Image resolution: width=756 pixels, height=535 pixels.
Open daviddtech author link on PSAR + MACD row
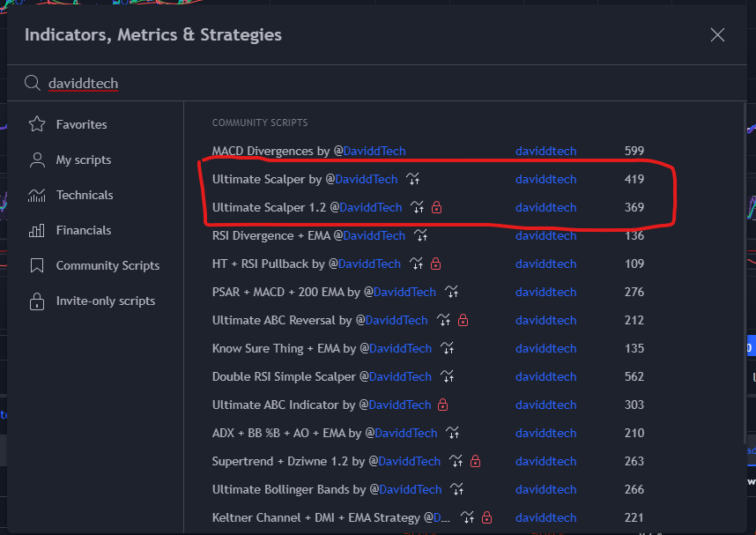(x=545, y=292)
